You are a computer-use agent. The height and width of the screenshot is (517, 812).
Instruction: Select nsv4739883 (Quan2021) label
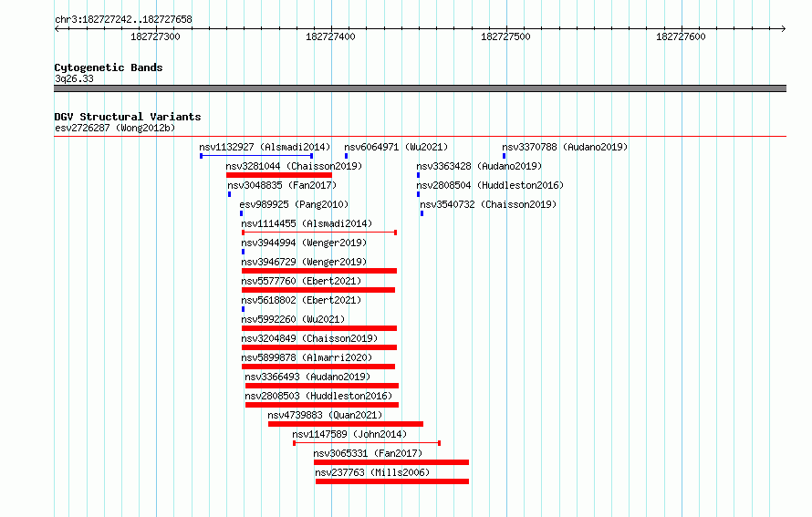(325, 415)
